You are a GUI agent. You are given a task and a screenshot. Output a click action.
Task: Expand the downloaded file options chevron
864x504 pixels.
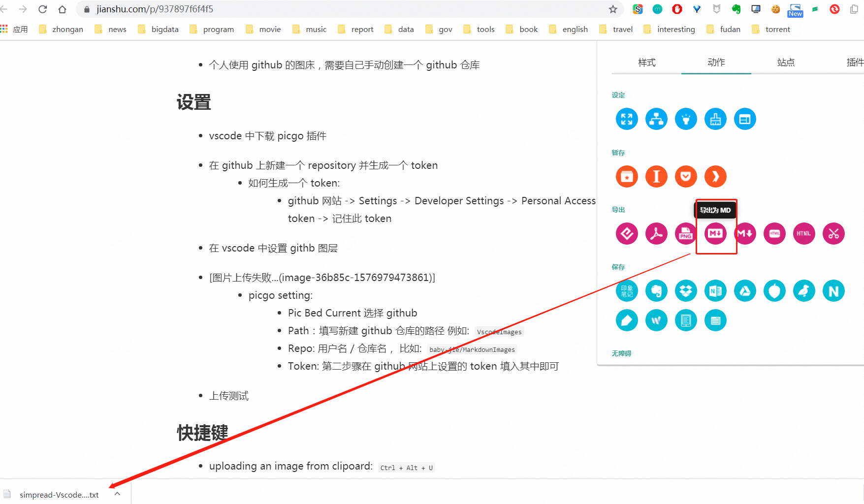tap(117, 494)
